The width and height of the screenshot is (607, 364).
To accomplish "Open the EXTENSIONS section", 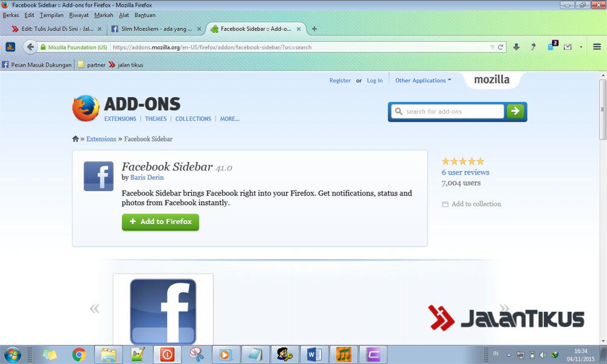I will coord(120,118).
